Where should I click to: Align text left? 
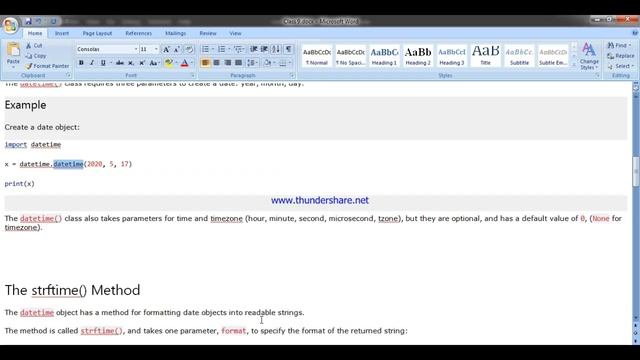click(205, 63)
